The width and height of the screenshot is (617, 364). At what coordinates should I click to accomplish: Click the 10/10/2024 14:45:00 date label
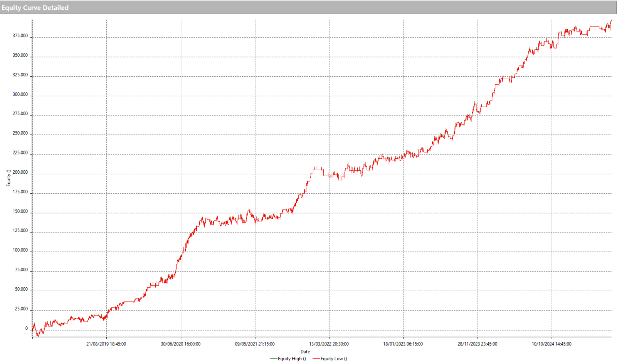[551, 344]
